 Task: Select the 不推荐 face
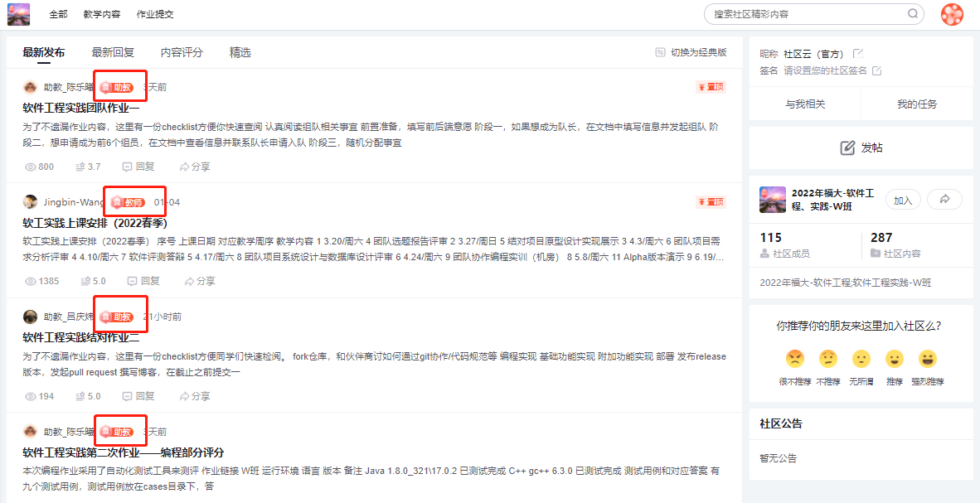coord(828,359)
